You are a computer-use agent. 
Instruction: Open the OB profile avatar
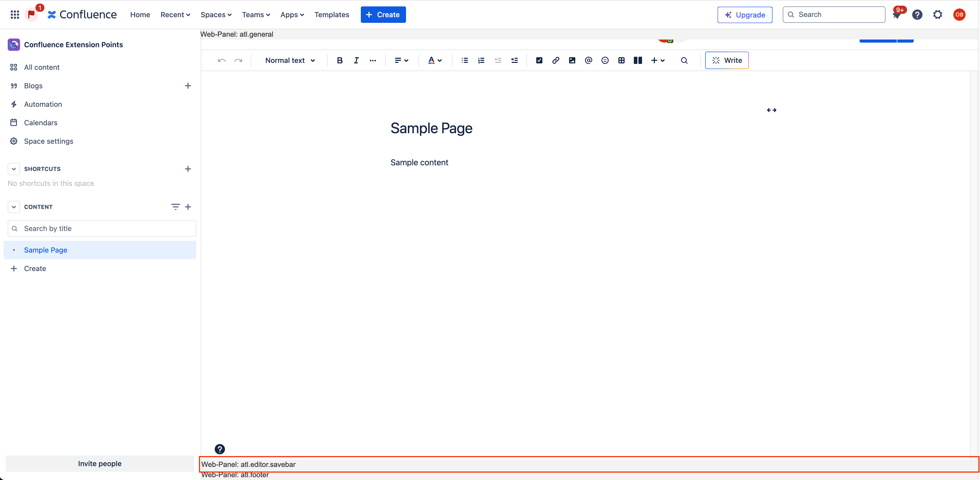click(x=959, y=14)
